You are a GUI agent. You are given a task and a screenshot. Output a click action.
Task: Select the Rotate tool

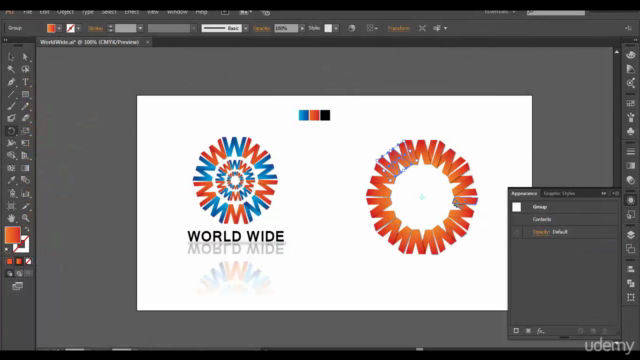click(11, 131)
